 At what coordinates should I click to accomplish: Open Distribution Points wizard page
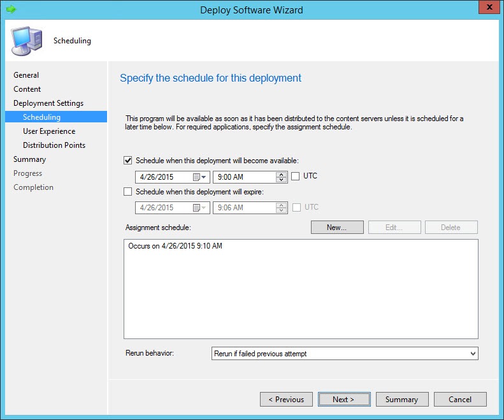click(54, 145)
